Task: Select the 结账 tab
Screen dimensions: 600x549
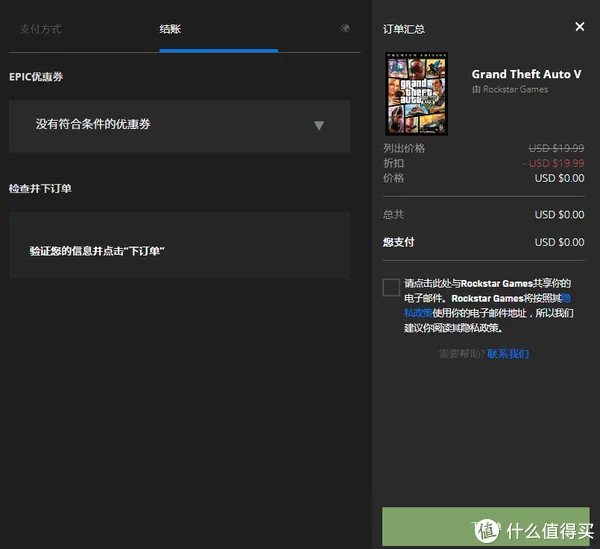Action: [x=170, y=29]
